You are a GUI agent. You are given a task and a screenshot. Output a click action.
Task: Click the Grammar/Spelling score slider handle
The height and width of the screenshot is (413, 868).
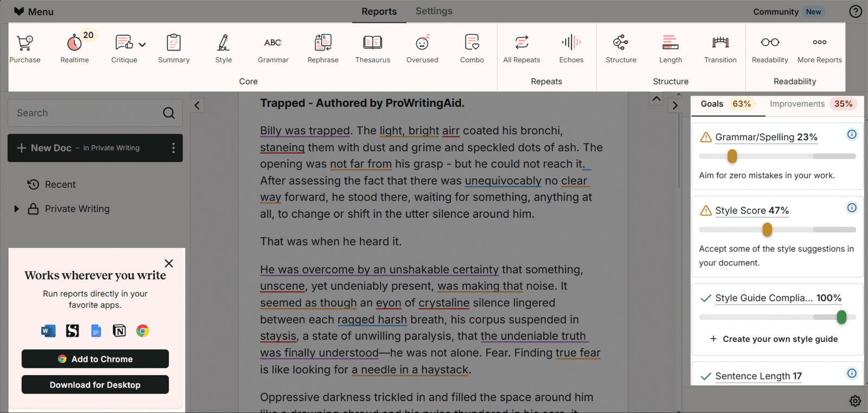click(732, 156)
